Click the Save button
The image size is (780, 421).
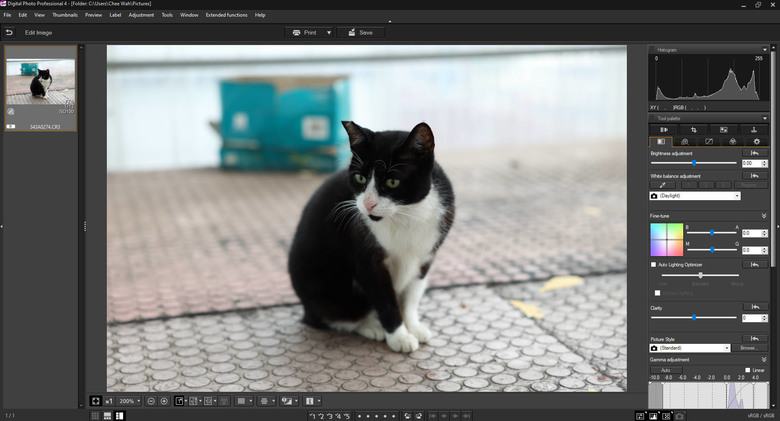click(361, 32)
